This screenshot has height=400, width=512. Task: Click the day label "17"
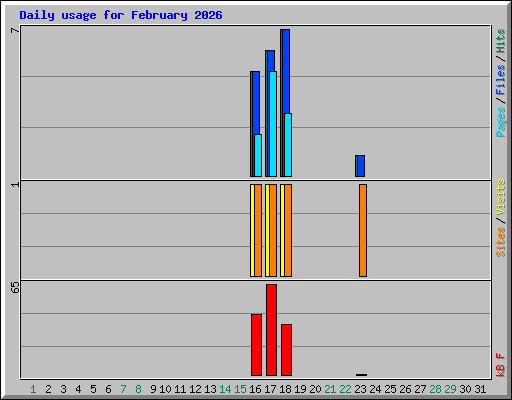pos(270,389)
